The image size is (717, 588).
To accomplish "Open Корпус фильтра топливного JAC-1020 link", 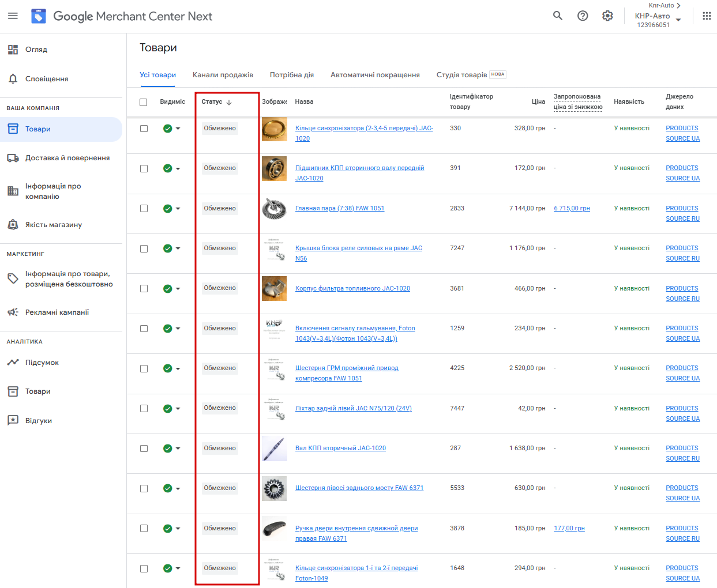I will tap(352, 288).
